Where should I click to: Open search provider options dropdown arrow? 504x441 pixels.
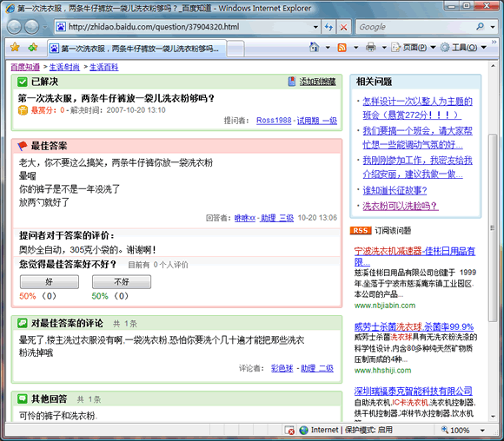tap(493, 27)
